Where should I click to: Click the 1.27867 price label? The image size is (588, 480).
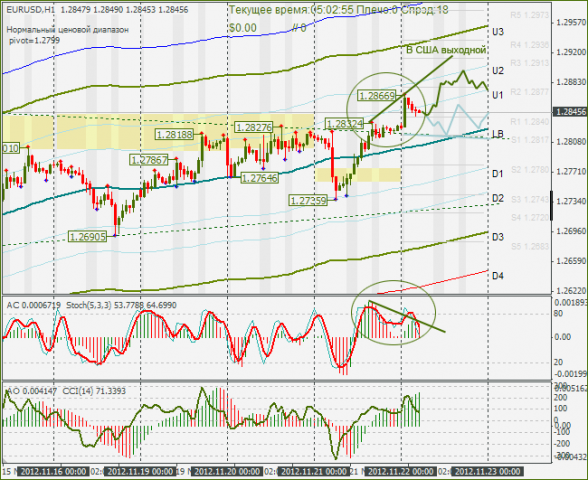point(149,160)
